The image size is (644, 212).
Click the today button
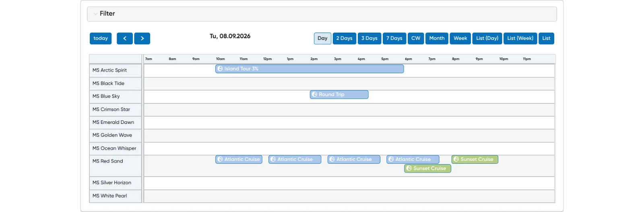(x=101, y=38)
